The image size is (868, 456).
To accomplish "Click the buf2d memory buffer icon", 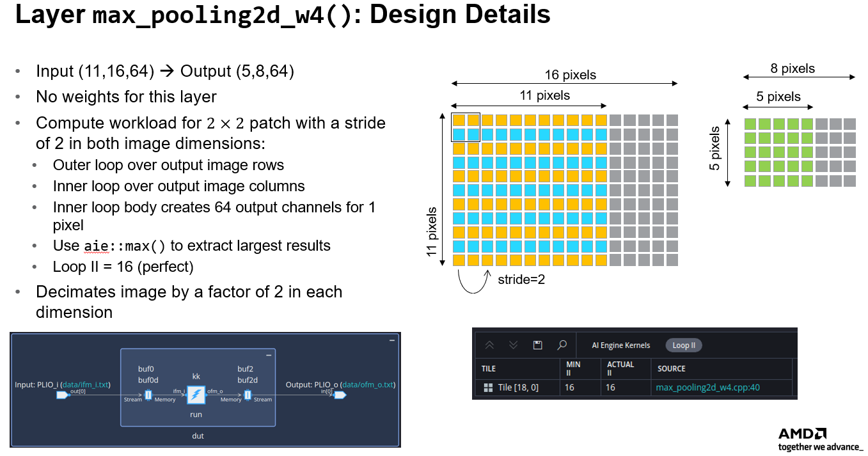I will point(247,395).
